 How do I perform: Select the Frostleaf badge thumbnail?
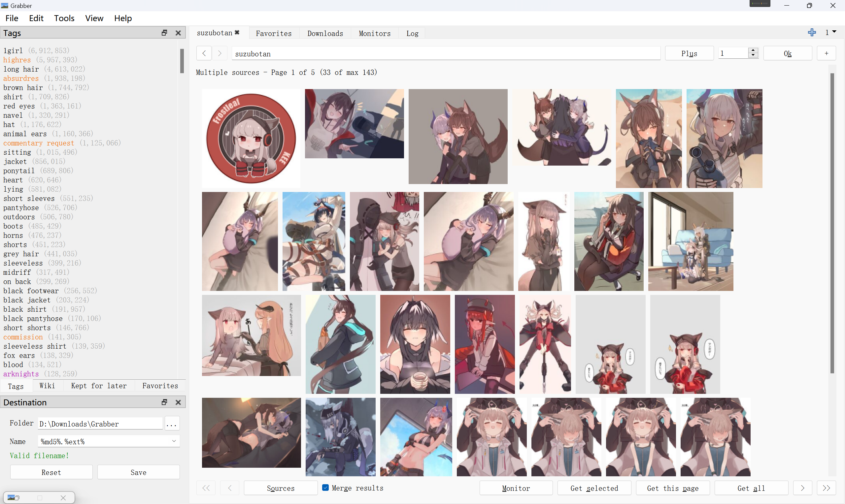click(x=251, y=139)
